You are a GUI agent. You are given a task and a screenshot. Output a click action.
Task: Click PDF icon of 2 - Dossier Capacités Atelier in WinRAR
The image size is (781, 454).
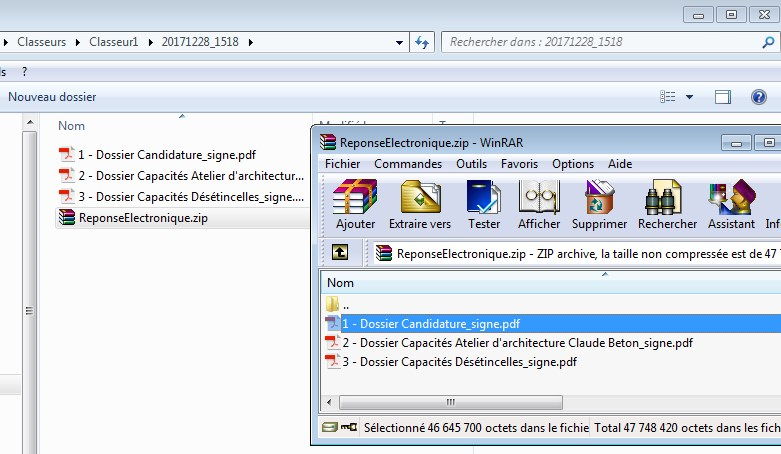coord(332,342)
